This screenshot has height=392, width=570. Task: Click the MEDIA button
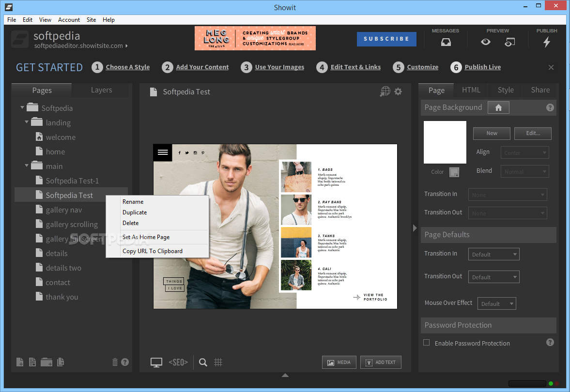[x=339, y=362]
